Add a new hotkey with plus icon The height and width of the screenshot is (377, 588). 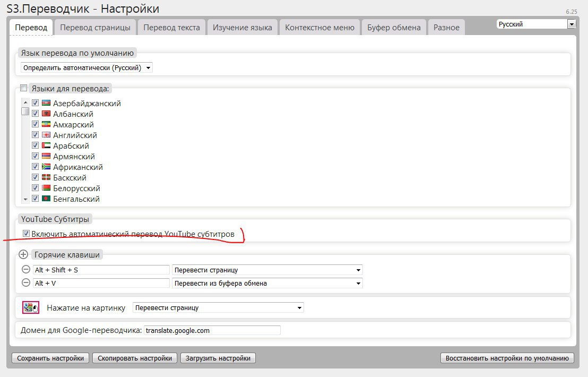tap(23, 254)
